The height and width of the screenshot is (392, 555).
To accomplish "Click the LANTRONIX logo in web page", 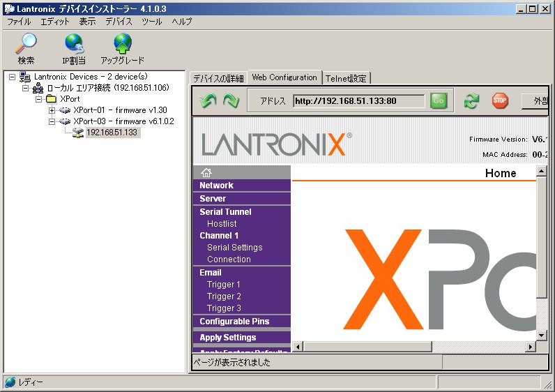I will 276,144.
